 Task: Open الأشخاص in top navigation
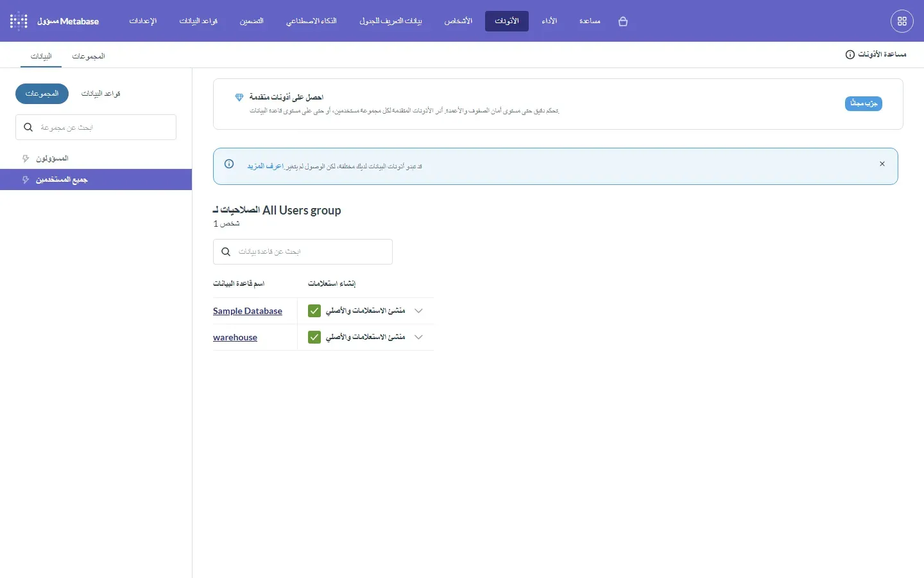click(458, 21)
